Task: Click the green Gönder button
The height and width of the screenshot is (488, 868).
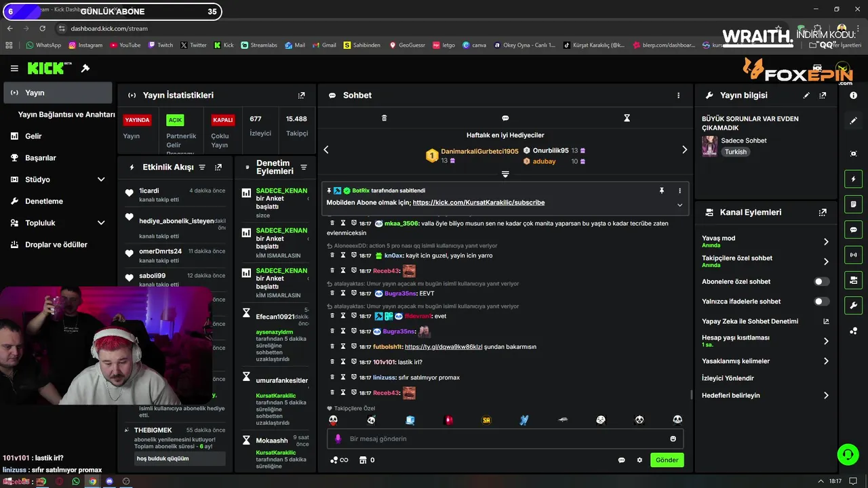Action: tap(667, 460)
